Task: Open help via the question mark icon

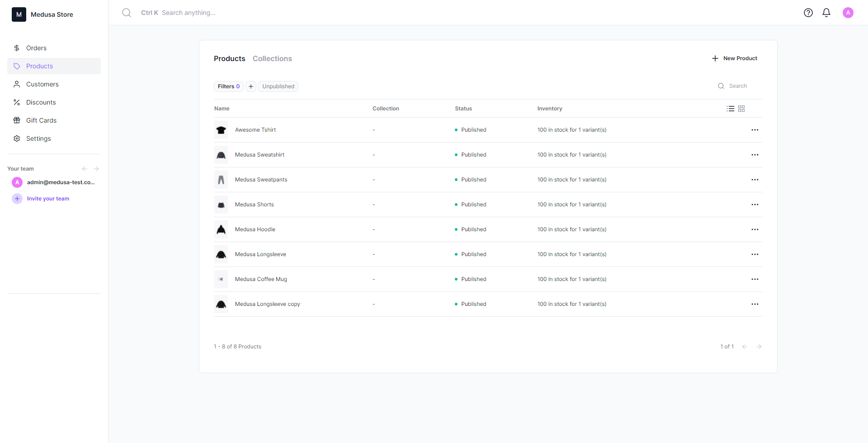Action: click(808, 13)
